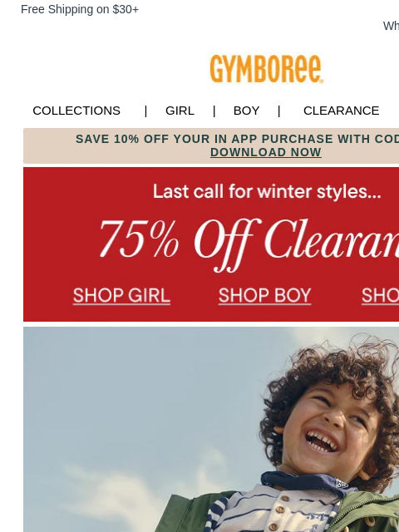Click the Free Shipping on $30+ text
Screen dimensions: 399x532
(80, 9)
